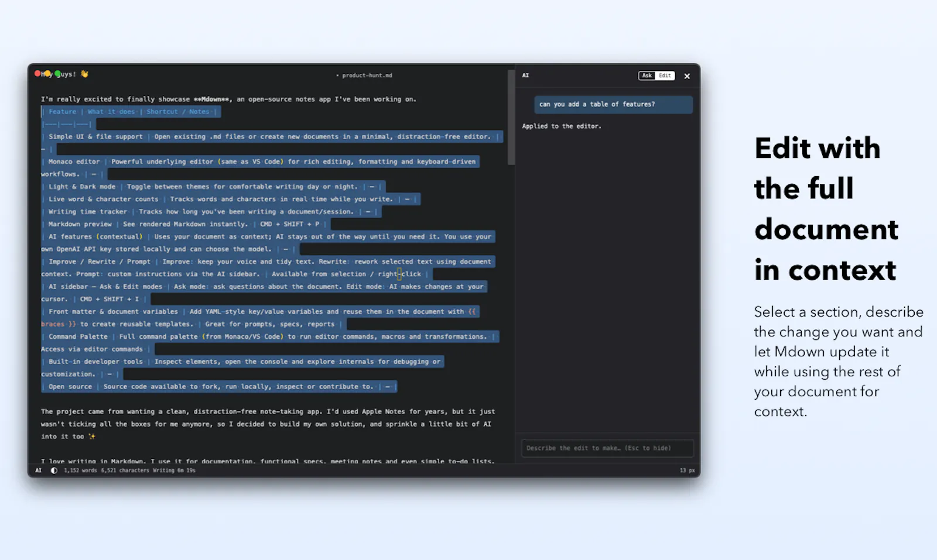937x560 pixels.
Task: Click the 'AI features (contextual)' table row
Action: click(268, 243)
